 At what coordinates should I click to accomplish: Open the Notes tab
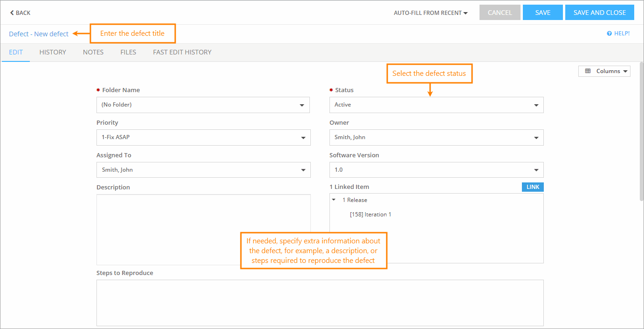tap(93, 52)
